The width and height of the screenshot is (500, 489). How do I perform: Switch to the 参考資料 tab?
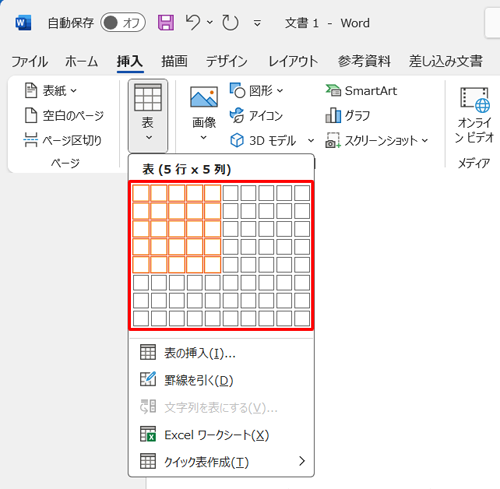tap(364, 62)
